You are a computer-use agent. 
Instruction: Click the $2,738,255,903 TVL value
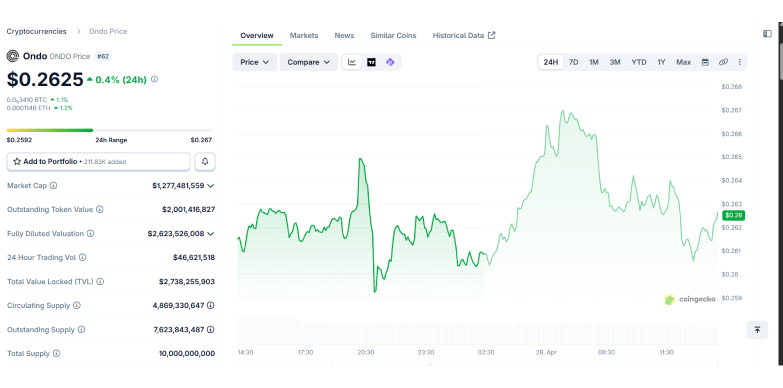click(187, 282)
